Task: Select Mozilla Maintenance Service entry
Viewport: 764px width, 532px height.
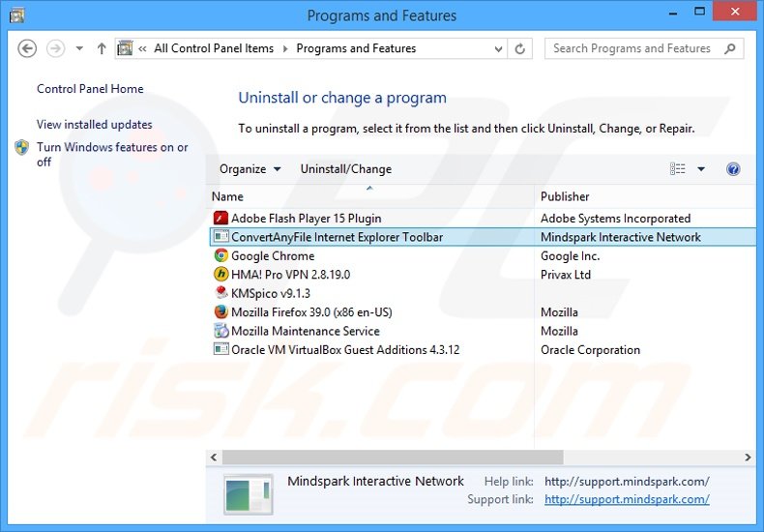Action: pos(305,331)
